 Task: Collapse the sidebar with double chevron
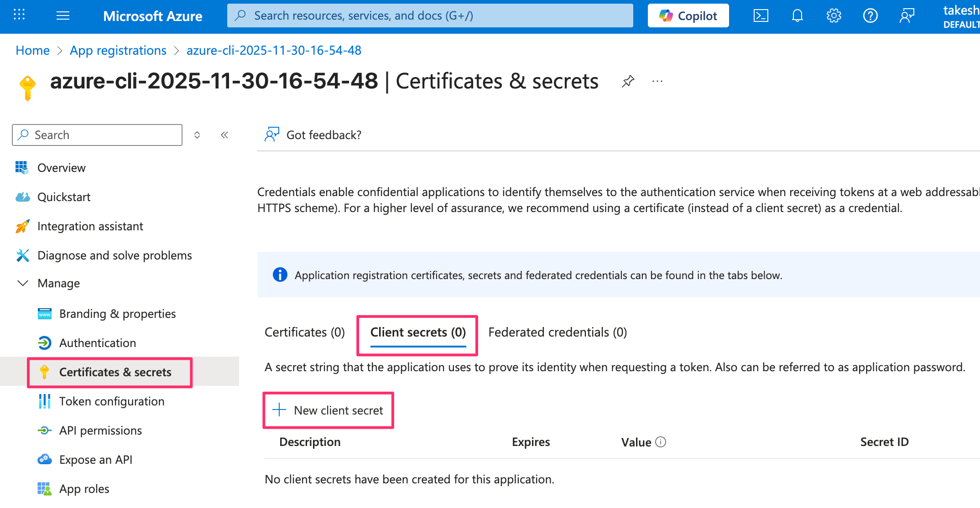(x=224, y=135)
